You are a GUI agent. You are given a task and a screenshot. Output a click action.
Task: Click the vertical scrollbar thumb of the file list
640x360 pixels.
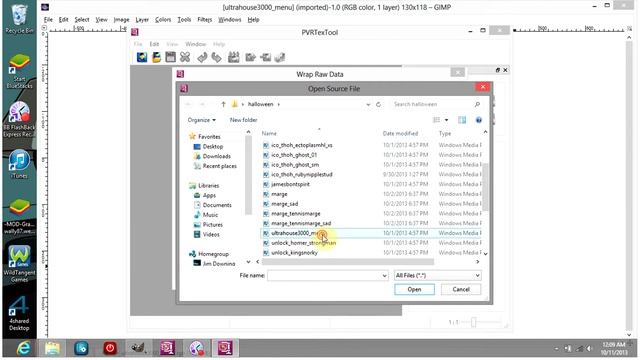(x=485, y=187)
